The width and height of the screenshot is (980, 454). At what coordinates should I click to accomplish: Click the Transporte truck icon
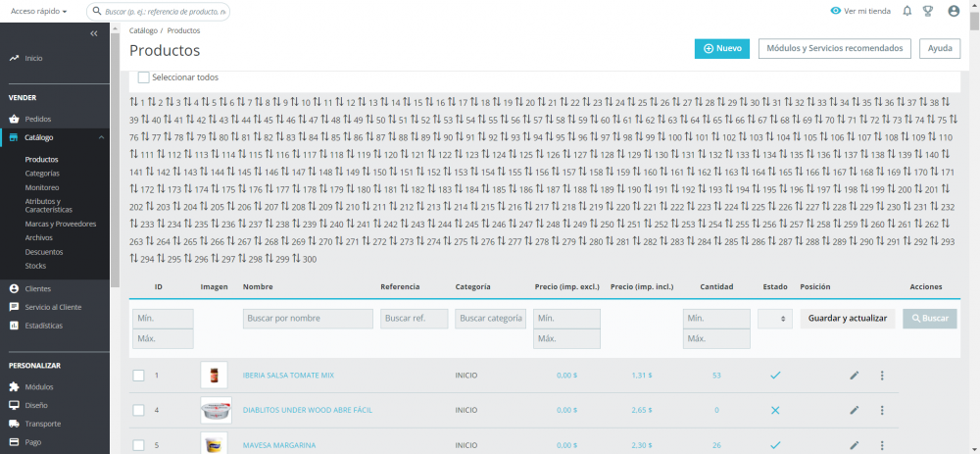14,424
